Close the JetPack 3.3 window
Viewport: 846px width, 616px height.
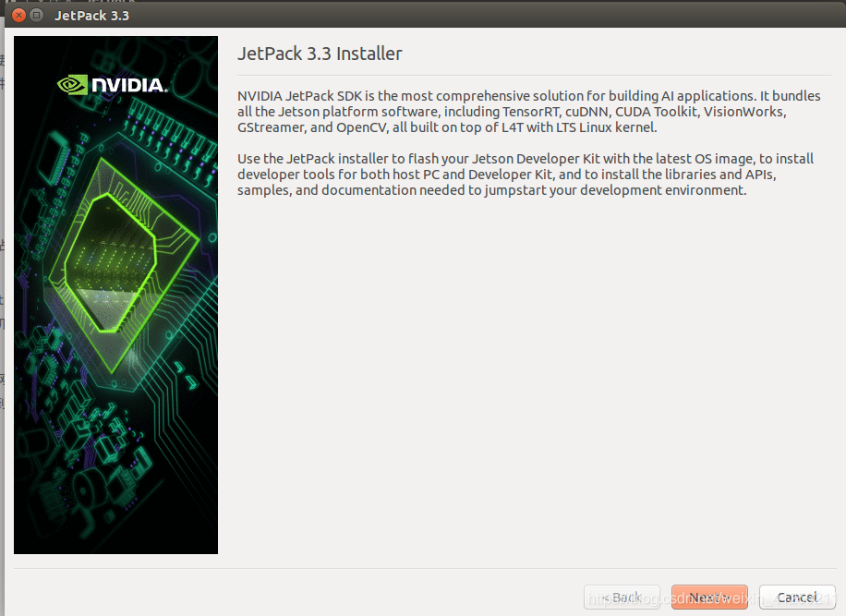click(x=18, y=15)
